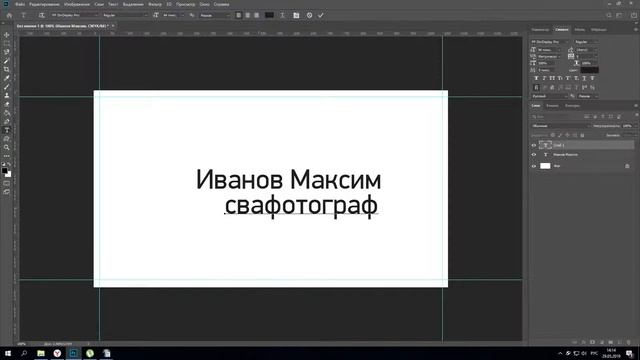This screenshot has width=640, height=360.
Task: Open the Warp Text dialog
Action: click(x=282, y=16)
